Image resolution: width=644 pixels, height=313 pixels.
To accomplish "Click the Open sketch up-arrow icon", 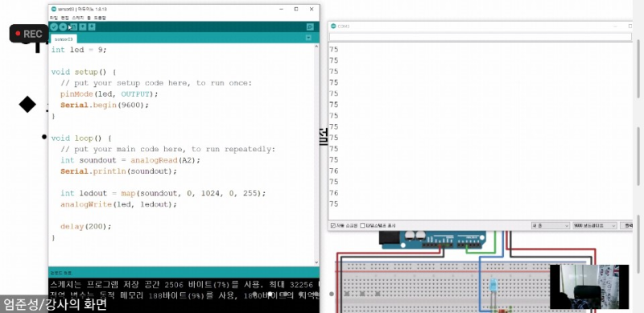I will pyautogui.click(x=83, y=27).
